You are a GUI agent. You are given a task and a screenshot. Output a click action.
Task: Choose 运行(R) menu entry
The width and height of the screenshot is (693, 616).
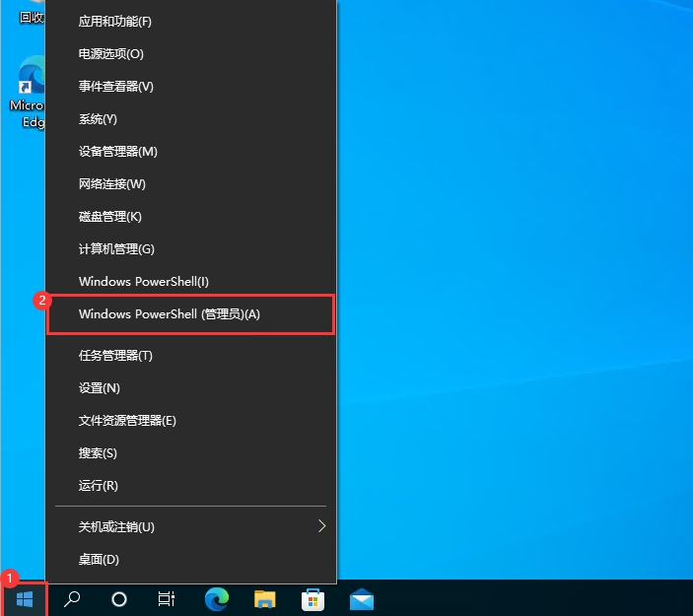191,486
